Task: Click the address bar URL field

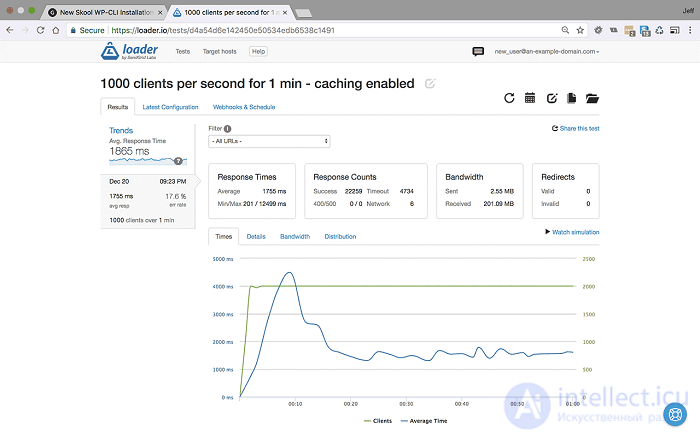Action: tap(312, 30)
